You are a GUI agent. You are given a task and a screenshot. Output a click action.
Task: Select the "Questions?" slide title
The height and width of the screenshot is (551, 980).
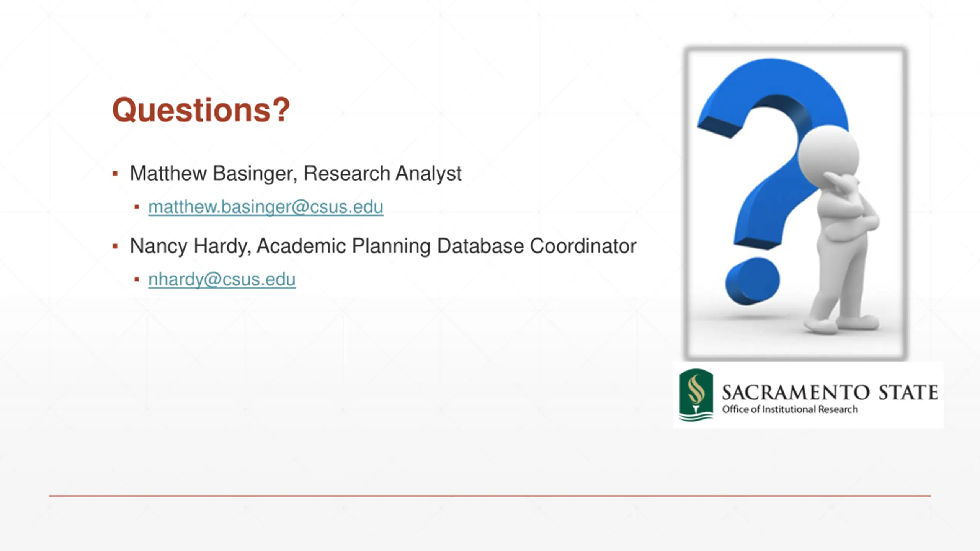tap(201, 110)
